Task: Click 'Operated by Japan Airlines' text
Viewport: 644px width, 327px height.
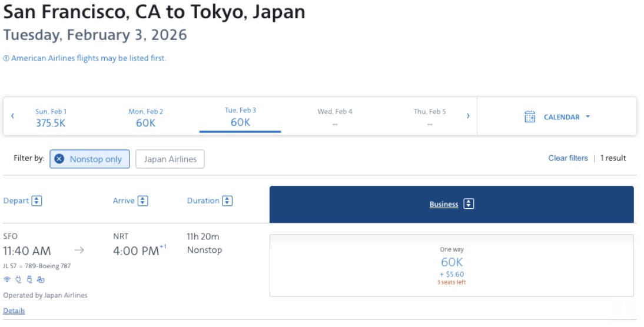Action: click(x=45, y=295)
